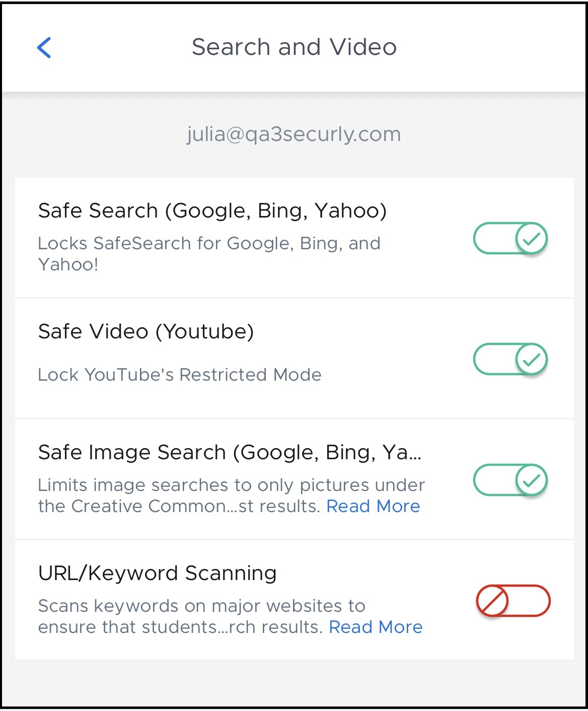Click the green checkmark knob for Safe Video
This screenshot has width=588, height=711.
pyautogui.click(x=531, y=359)
